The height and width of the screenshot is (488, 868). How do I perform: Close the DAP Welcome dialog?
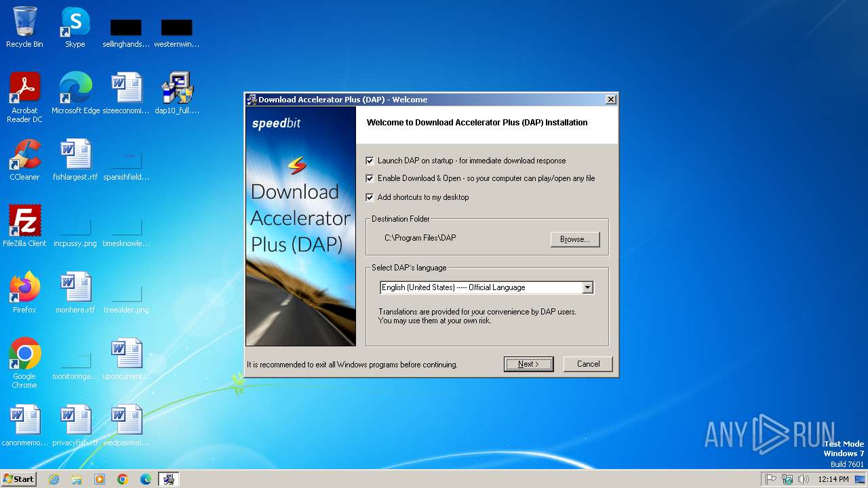[x=610, y=99]
